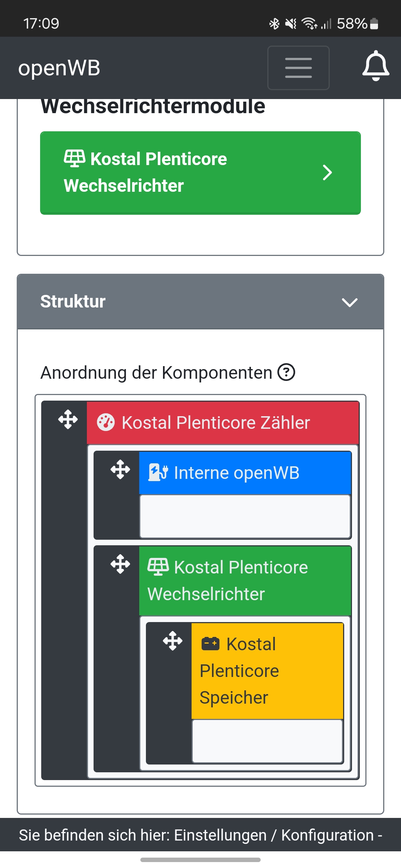Grab move handle of Kostal Plenticore Wechselrichter

pyautogui.click(x=120, y=564)
